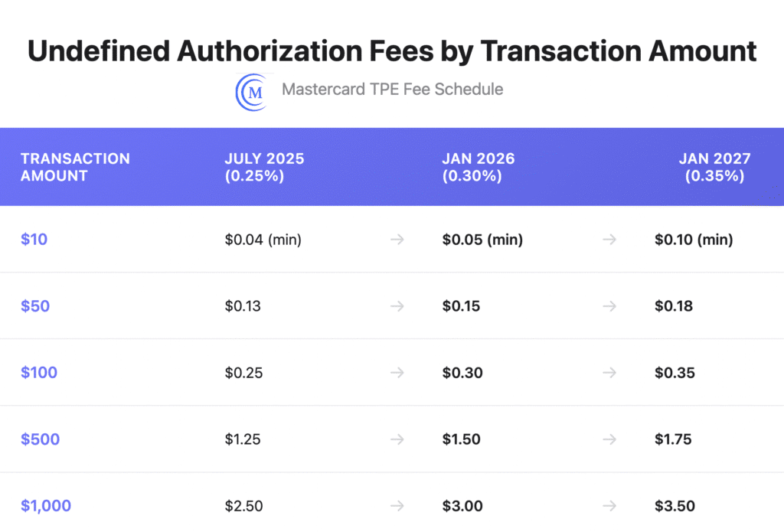The height and width of the screenshot is (532, 784).
Task: Click the arrow between $3.00 and $3.50
Action: pyautogui.click(x=609, y=506)
